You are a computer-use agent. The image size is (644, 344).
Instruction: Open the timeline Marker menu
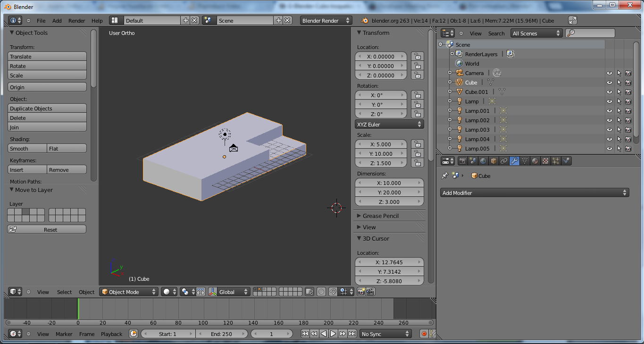pos(64,334)
